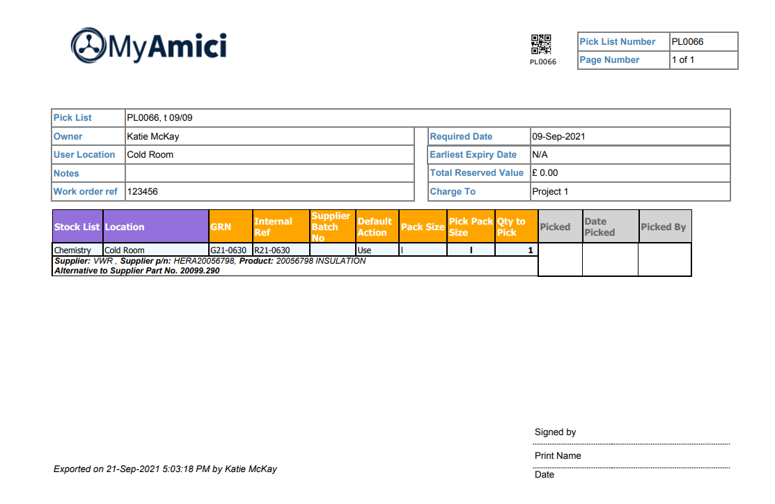Click the Chemistry stock list cell
The image size is (775, 504).
tap(77, 250)
